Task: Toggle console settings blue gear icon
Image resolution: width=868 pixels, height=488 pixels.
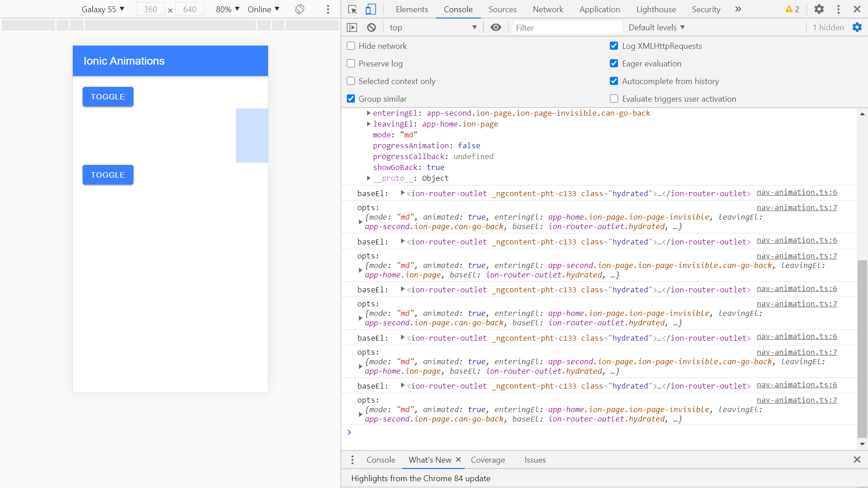Action: (x=857, y=28)
